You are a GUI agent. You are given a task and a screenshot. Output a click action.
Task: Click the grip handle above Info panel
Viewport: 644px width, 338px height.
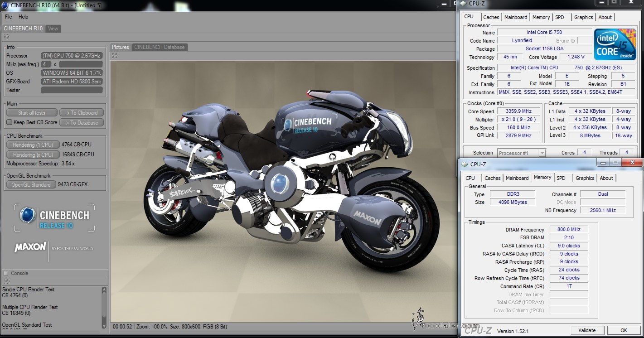coord(6,38)
